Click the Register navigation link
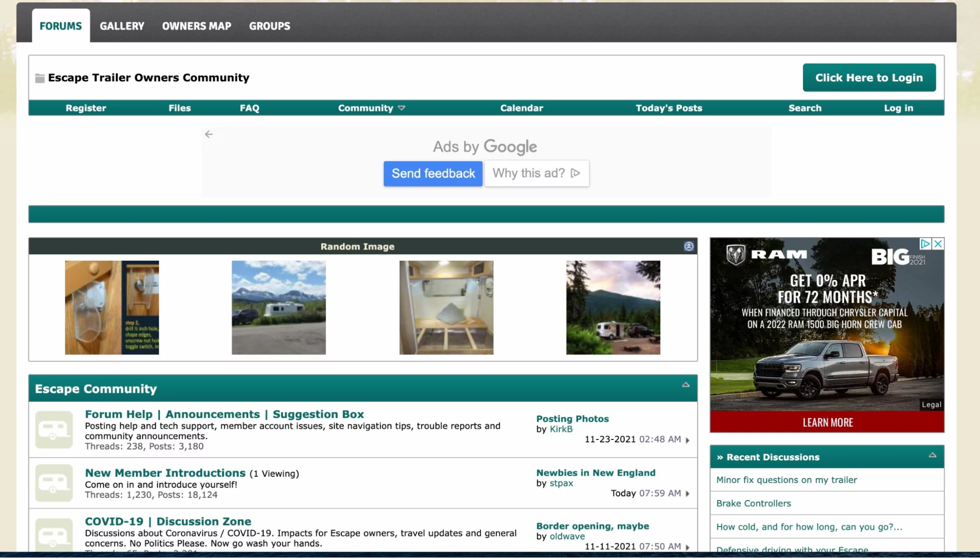The image size is (980, 558). pyautogui.click(x=85, y=108)
